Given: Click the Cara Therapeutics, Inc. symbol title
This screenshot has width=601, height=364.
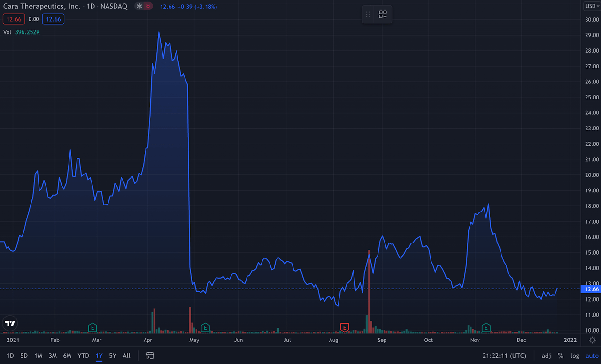Looking at the screenshot, I should pyautogui.click(x=42, y=7).
